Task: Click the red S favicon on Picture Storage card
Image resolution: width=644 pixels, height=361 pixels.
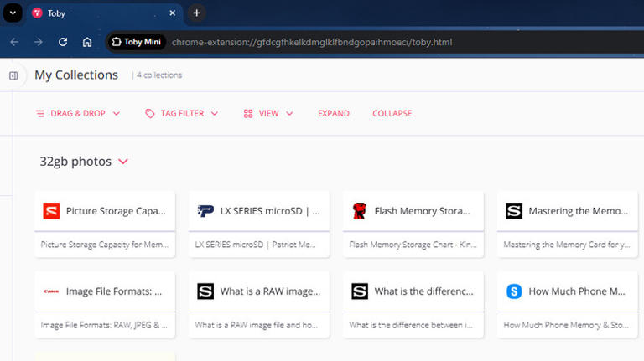Action: (x=51, y=211)
